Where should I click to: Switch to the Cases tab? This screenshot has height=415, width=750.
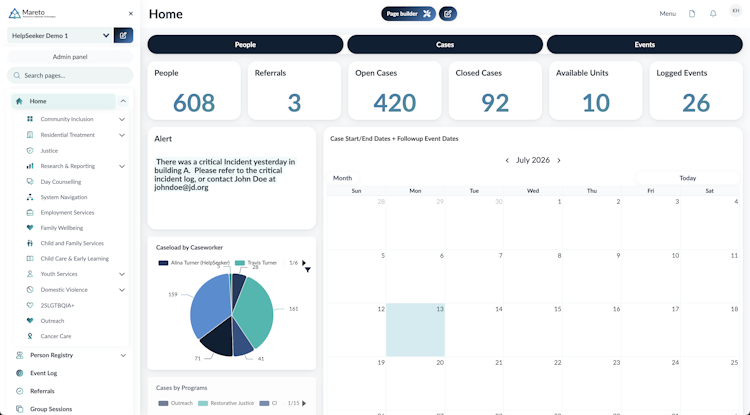tap(445, 44)
